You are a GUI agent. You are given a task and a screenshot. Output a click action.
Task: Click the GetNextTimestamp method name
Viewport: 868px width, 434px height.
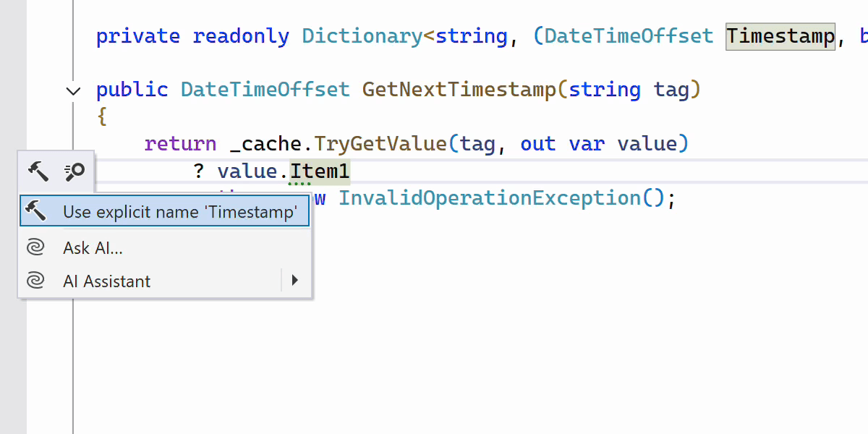[x=459, y=90]
